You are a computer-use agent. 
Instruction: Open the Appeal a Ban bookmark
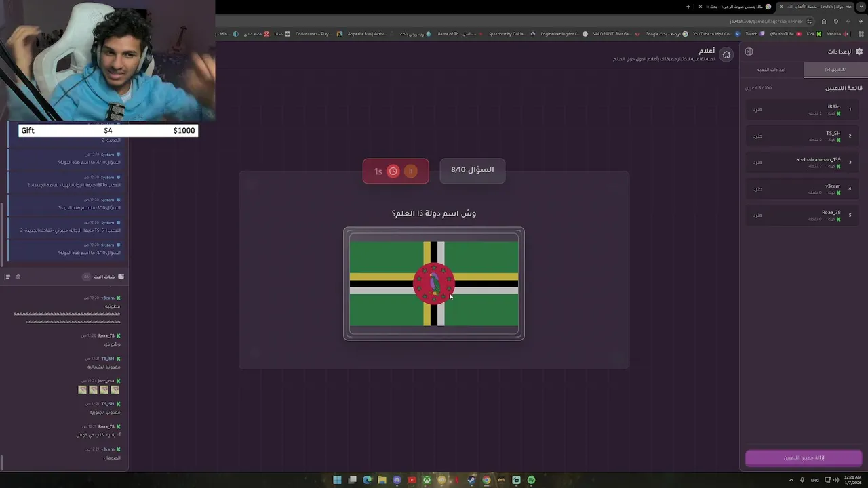[x=370, y=34]
